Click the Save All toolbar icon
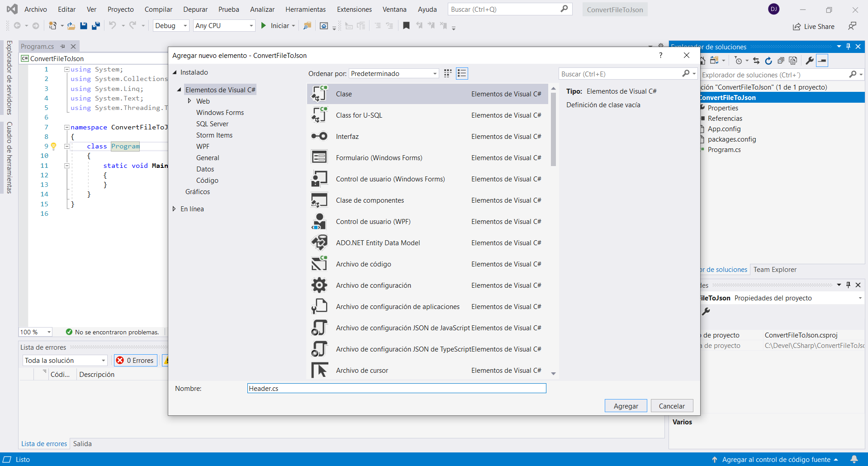Screen dimensions: 868x466 coord(96,26)
